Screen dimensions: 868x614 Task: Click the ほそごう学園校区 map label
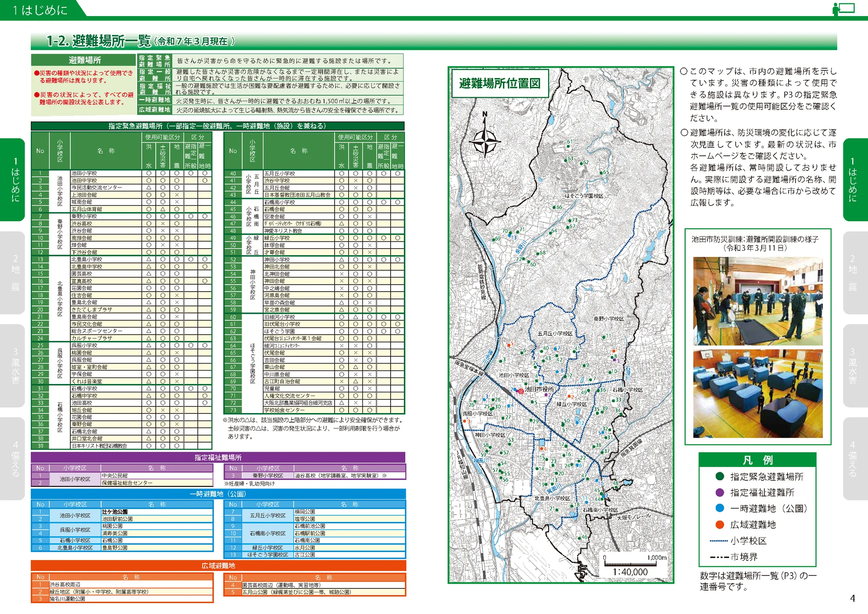point(584,196)
